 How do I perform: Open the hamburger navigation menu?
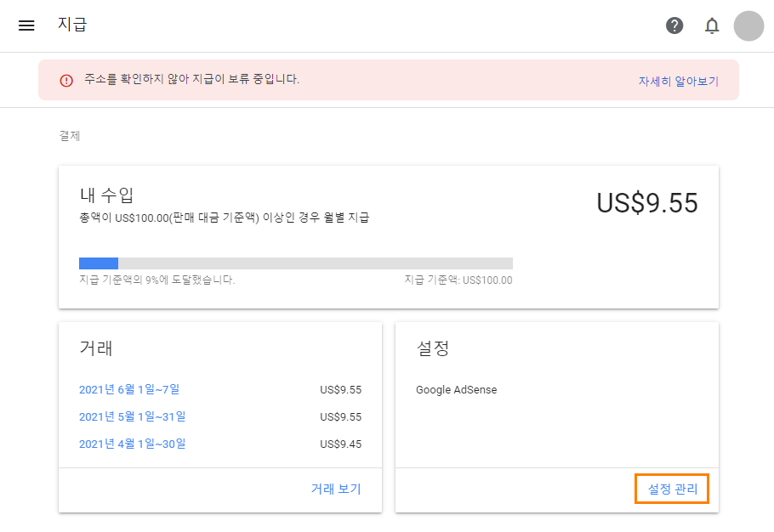(26, 25)
